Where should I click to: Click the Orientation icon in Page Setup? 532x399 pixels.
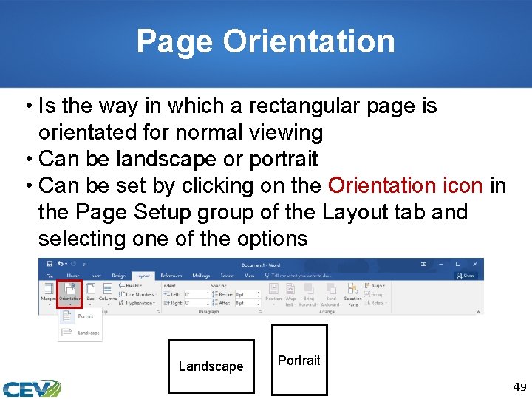69,294
